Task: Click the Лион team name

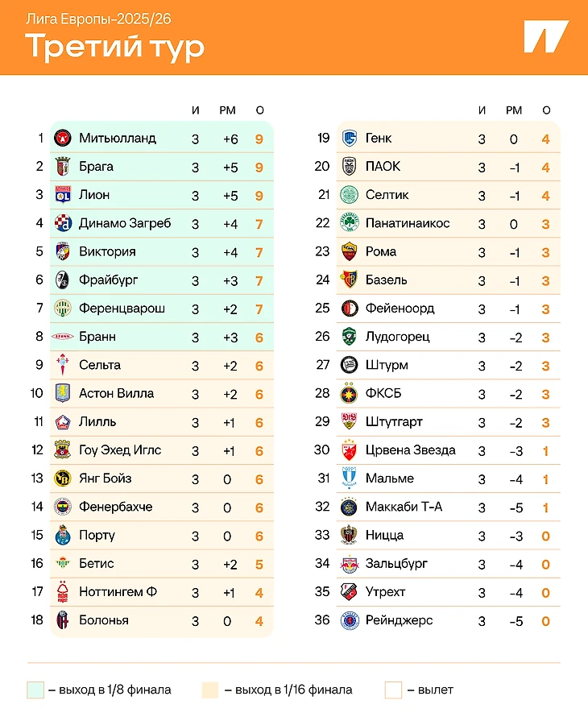Action: click(x=94, y=195)
